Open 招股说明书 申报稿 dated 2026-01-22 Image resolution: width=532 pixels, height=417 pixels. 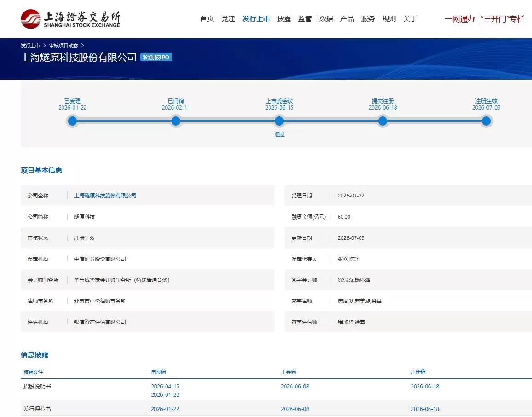tap(165, 395)
